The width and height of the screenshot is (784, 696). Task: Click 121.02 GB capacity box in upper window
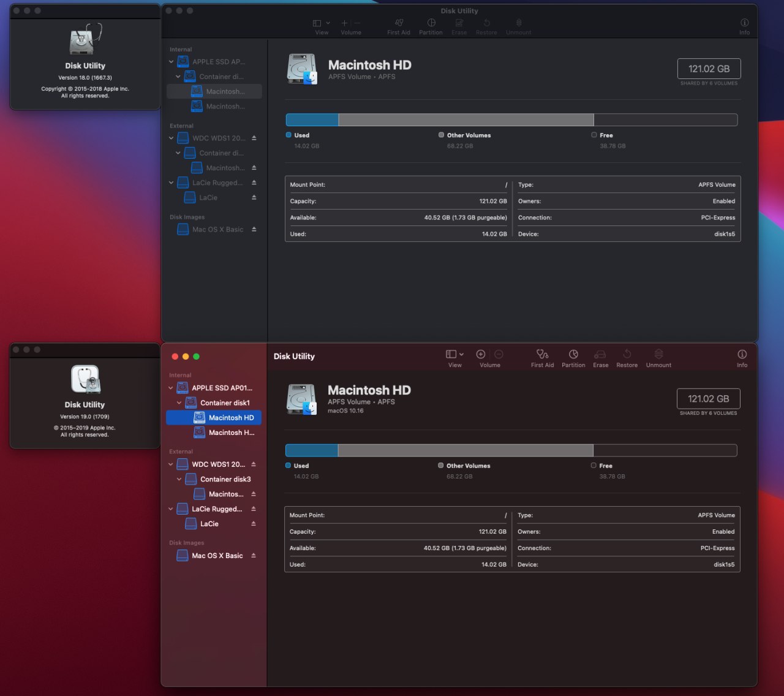click(709, 69)
